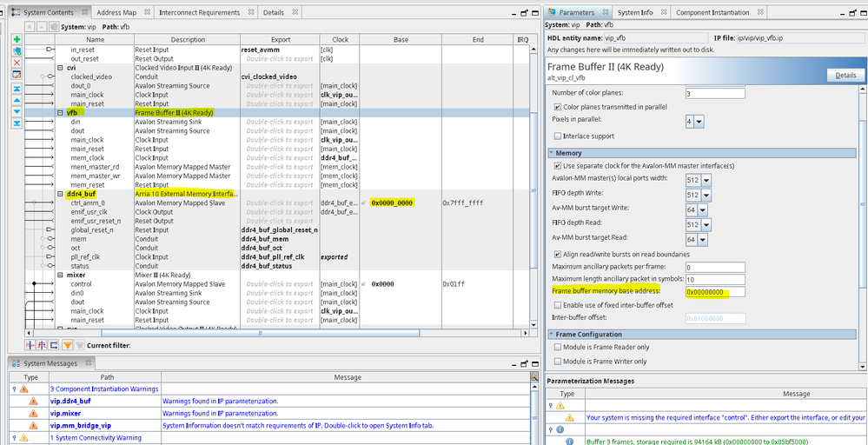Click the Frame buffer memory base address field
The width and height of the screenshot is (868, 445).
tap(715, 292)
